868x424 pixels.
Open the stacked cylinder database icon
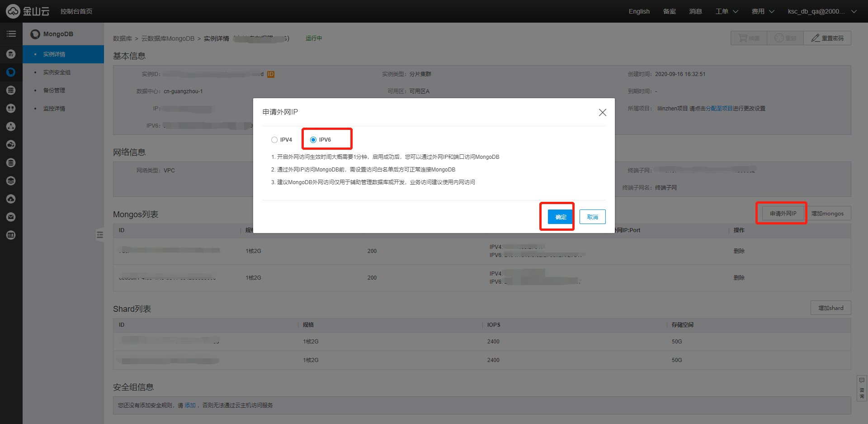[x=11, y=163]
